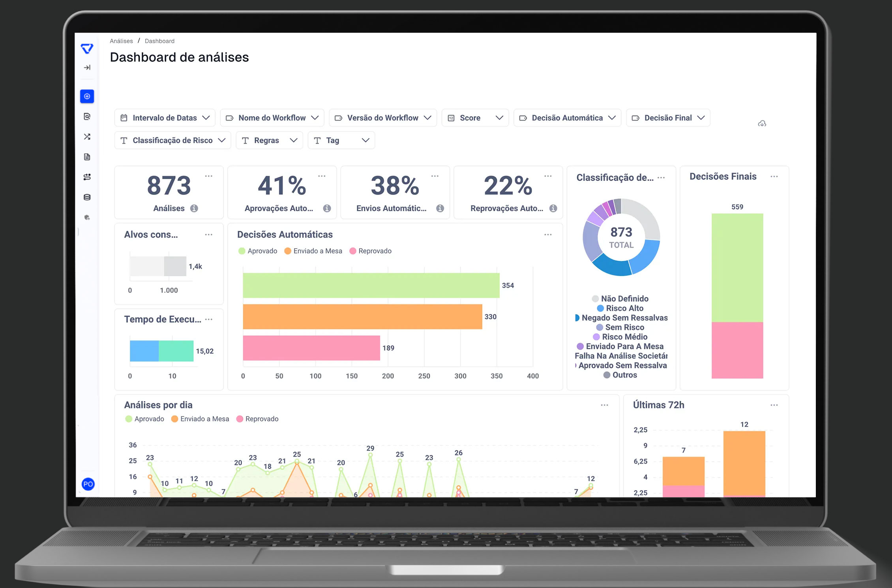Go to Análises breadcrumb link

pyautogui.click(x=121, y=41)
